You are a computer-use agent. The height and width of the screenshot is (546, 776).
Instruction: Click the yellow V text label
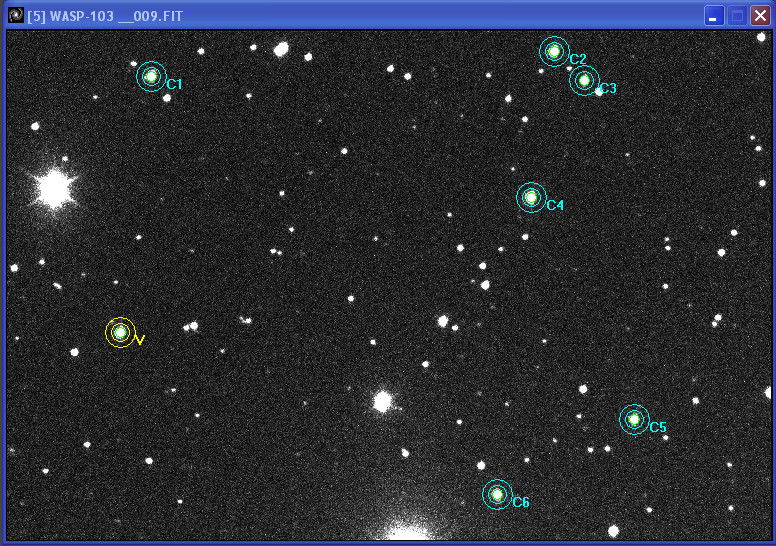click(x=140, y=341)
